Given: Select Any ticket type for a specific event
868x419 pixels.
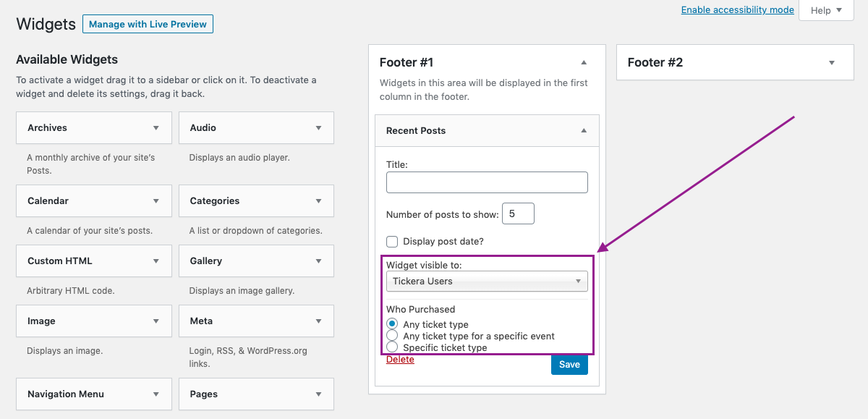Looking at the screenshot, I should pos(392,336).
